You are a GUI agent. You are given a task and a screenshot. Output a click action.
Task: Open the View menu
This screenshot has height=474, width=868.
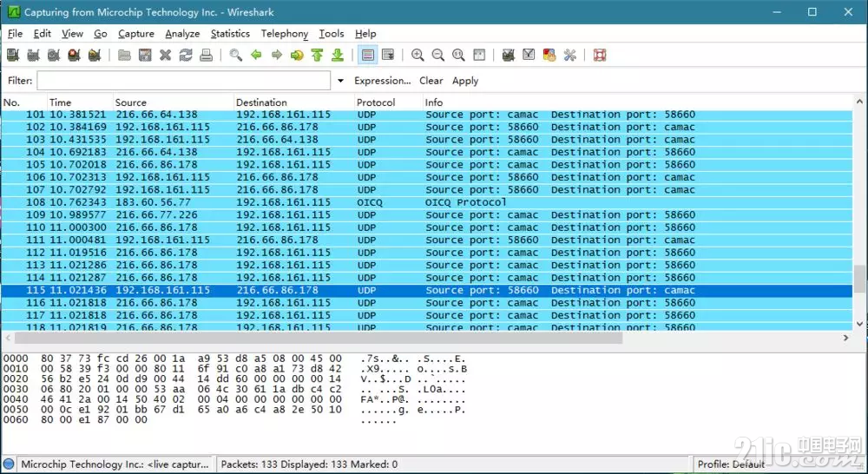click(x=73, y=34)
